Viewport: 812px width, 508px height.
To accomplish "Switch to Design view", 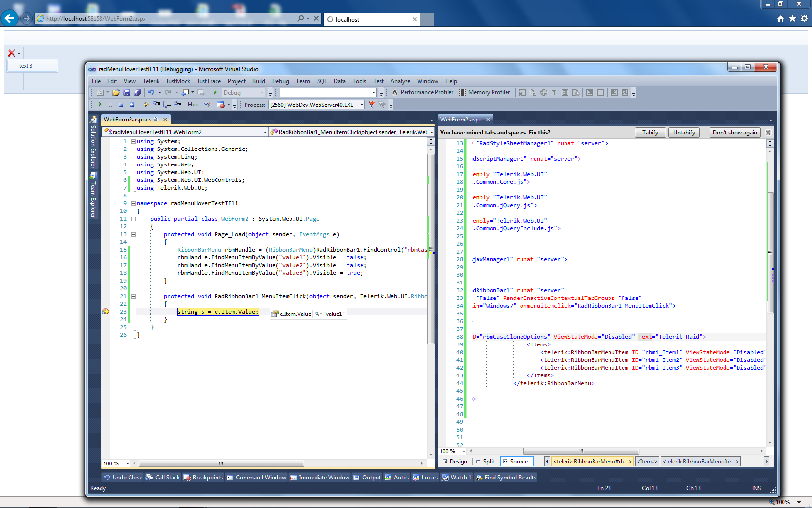I will click(x=455, y=462).
